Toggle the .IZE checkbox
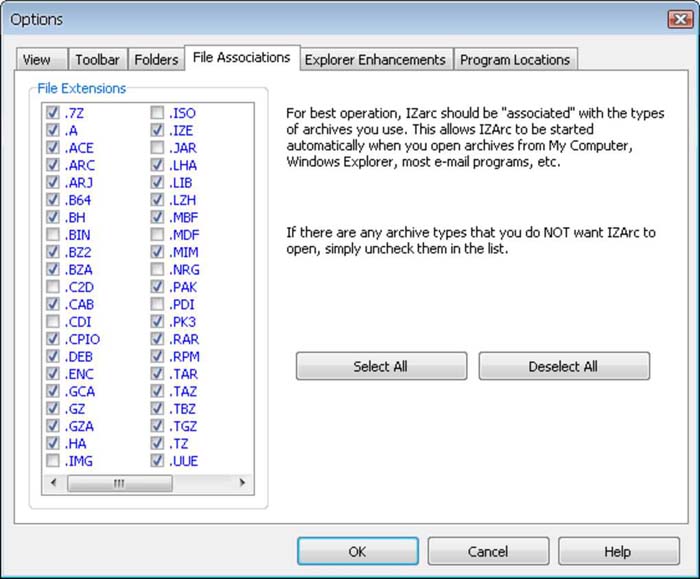Image resolution: width=700 pixels, height=579 pixels. pos(157,130)
